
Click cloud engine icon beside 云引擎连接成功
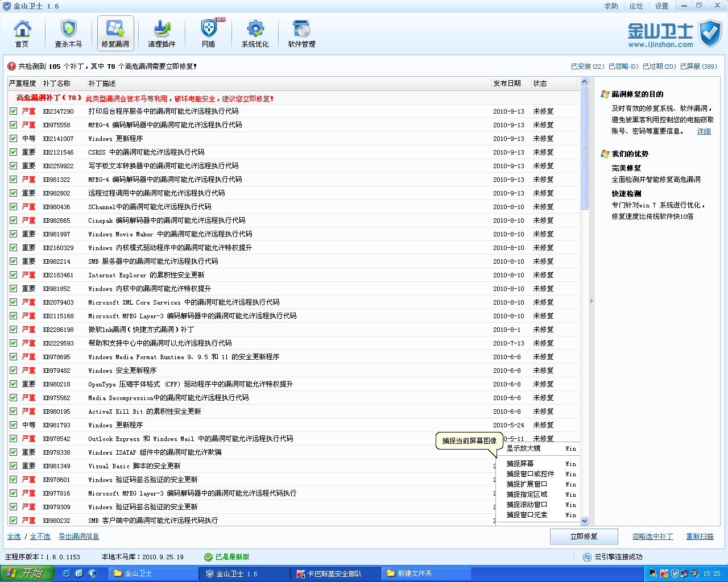click(x=588, y=557)
